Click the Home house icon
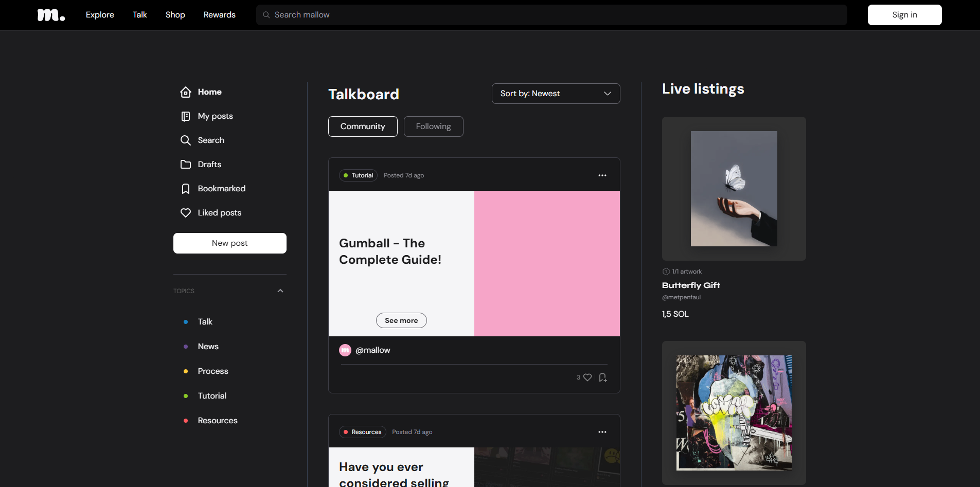The height and width of the screenshot is (487, 980). coord(186,92)
